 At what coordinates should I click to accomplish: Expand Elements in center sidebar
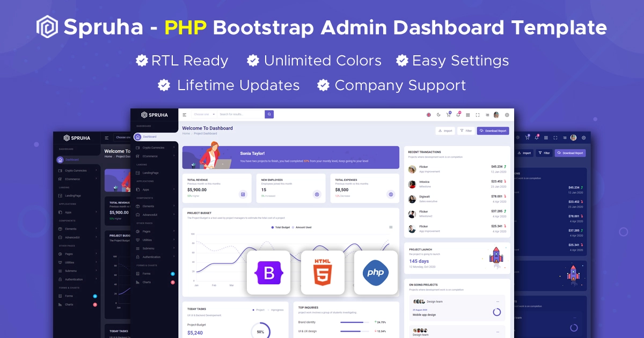[156, 206]
